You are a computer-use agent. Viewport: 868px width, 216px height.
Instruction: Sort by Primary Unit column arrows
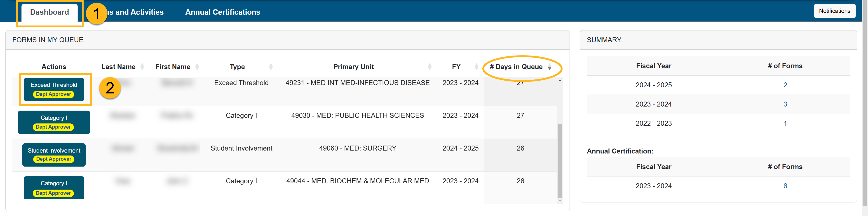pos(430,67)
